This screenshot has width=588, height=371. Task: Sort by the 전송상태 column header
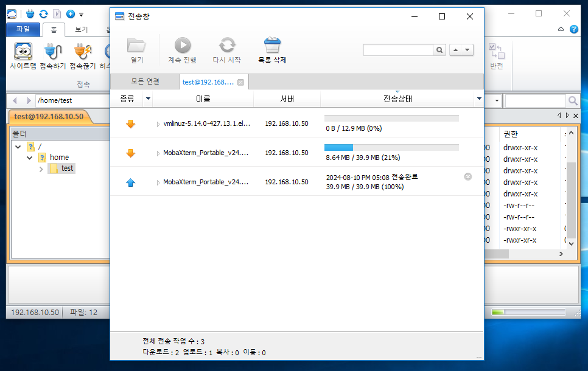pyautogui.click(x=397, y=99)
